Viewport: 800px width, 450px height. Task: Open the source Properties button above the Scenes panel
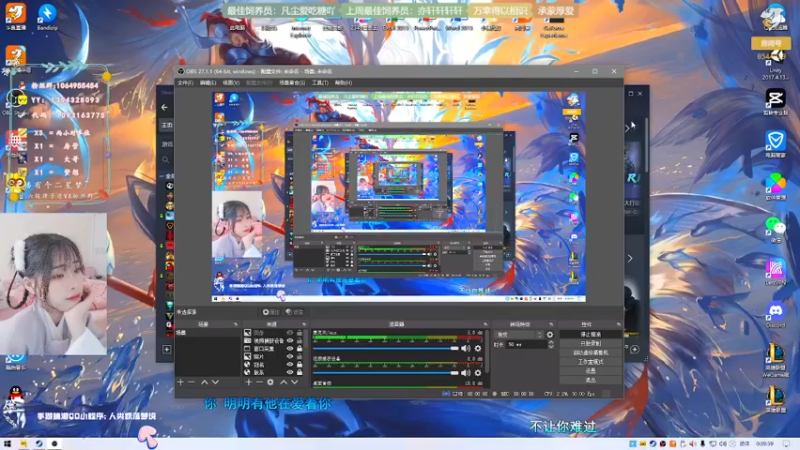(271, 312)
